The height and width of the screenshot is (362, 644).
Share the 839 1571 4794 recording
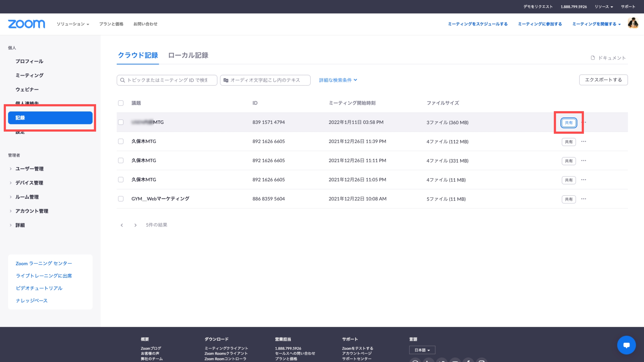click(x=569, y=123)
